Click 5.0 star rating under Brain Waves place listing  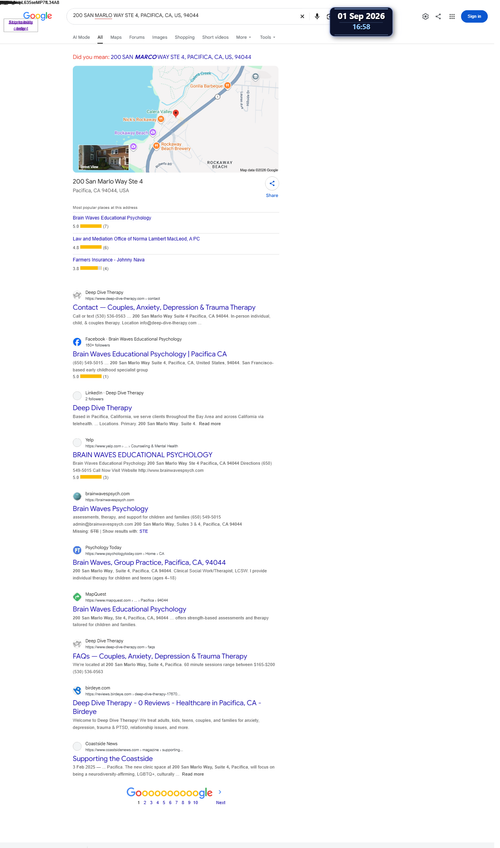tap(90, 226)
